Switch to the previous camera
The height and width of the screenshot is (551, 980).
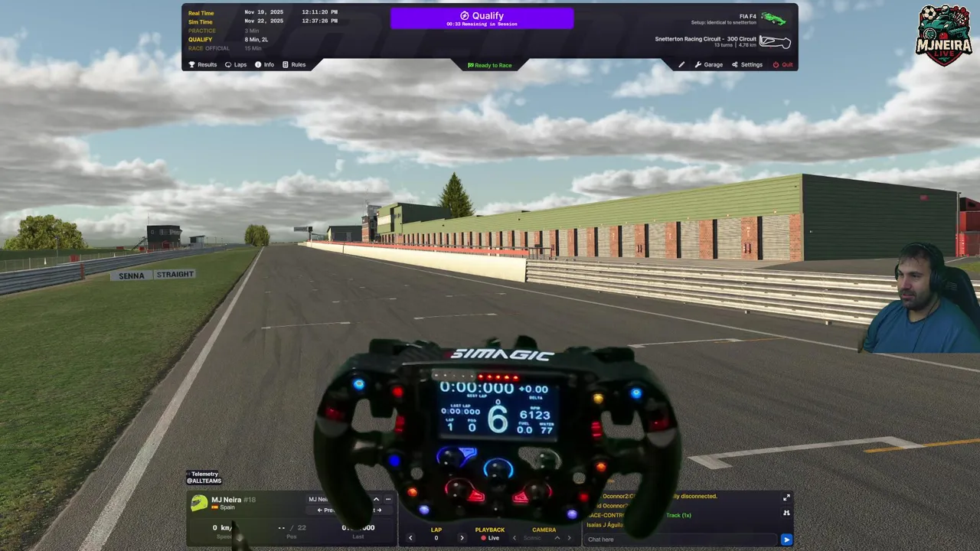[x=514, y=538]
